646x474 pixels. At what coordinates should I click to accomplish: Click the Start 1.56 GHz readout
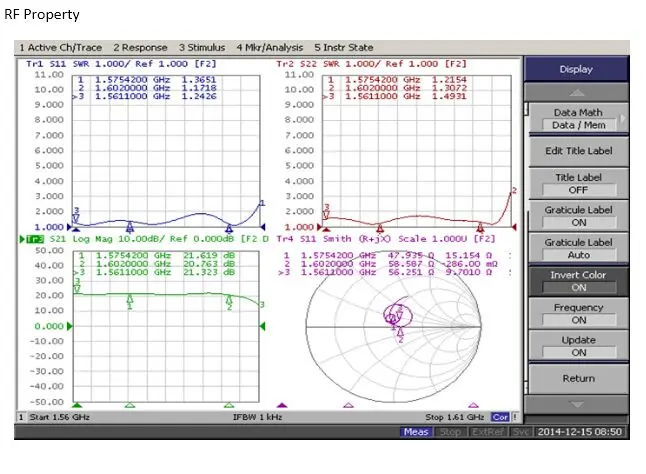click(59, 417)
